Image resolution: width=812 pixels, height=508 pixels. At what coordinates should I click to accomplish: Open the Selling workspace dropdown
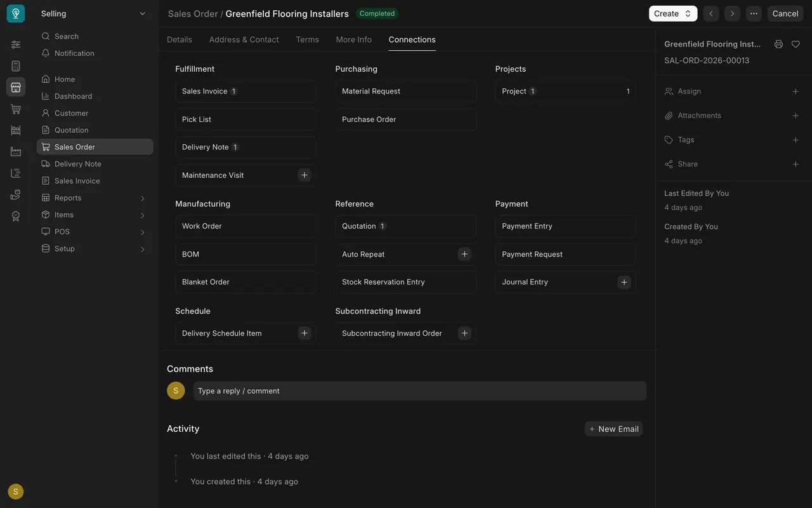pyautogui.click(x=94, y=13)
